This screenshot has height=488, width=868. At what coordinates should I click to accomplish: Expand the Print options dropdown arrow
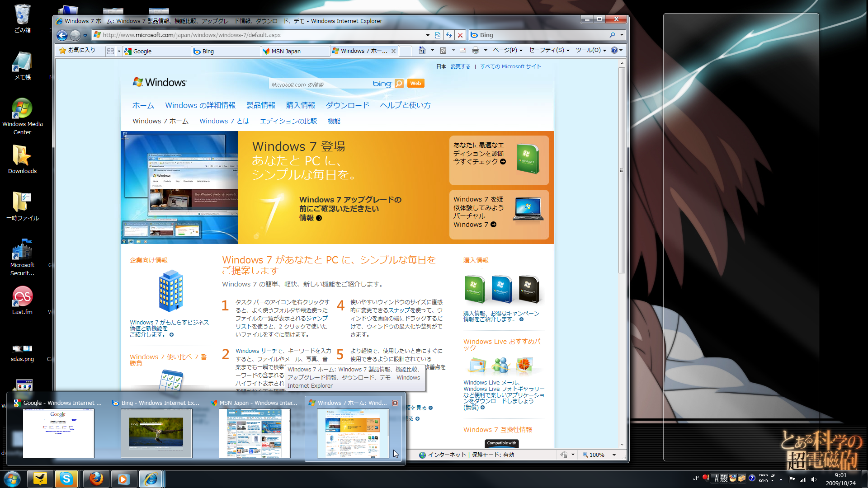point(486,50)
